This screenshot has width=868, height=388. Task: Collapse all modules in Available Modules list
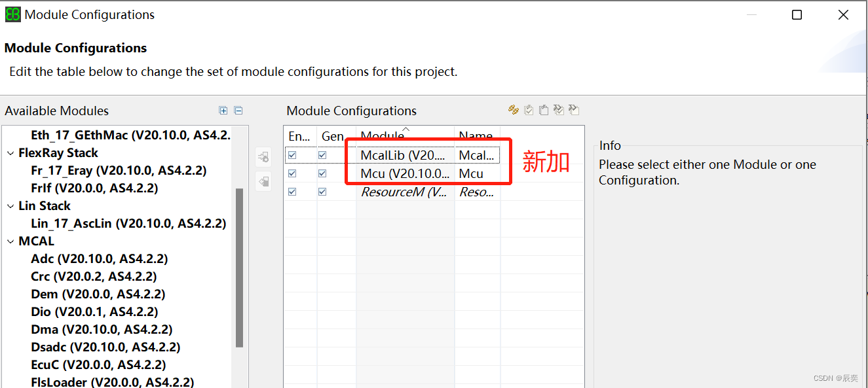[x=238, y=111]
